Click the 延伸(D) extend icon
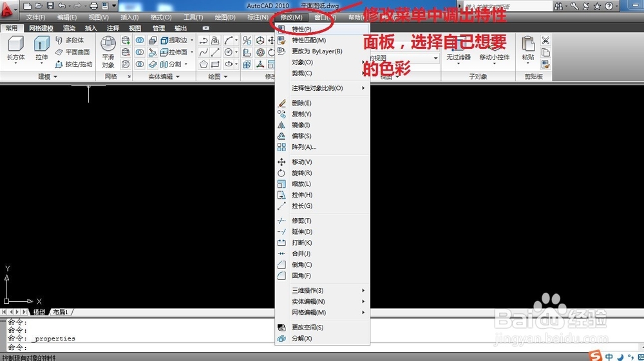 pos(281,232)
